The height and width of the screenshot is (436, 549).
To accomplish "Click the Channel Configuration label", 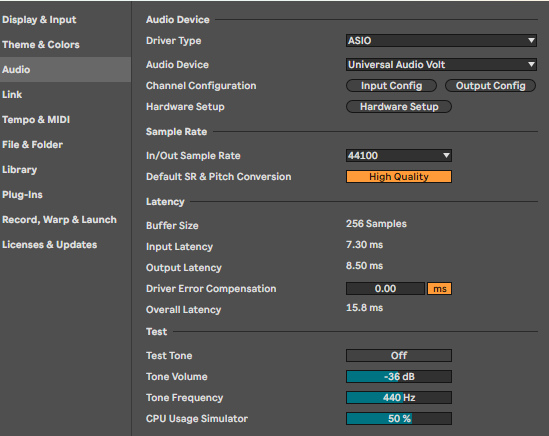I will pyautogui.click(x=201, y=85).
